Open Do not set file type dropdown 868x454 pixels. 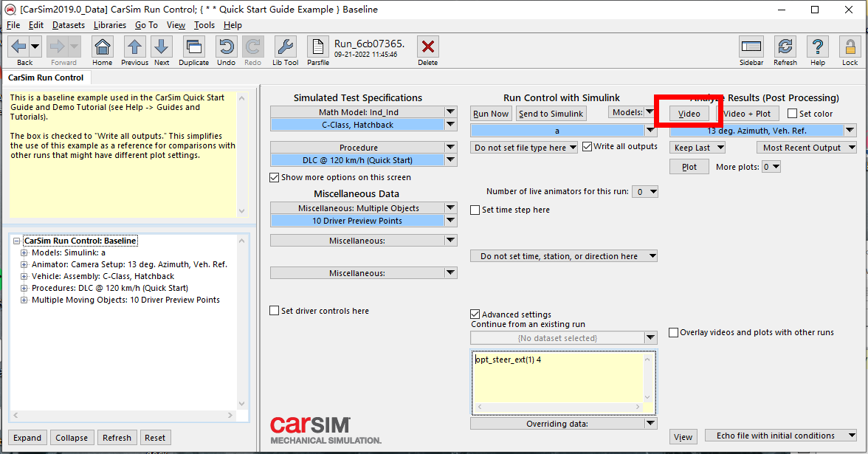click(x=524, y=148)
